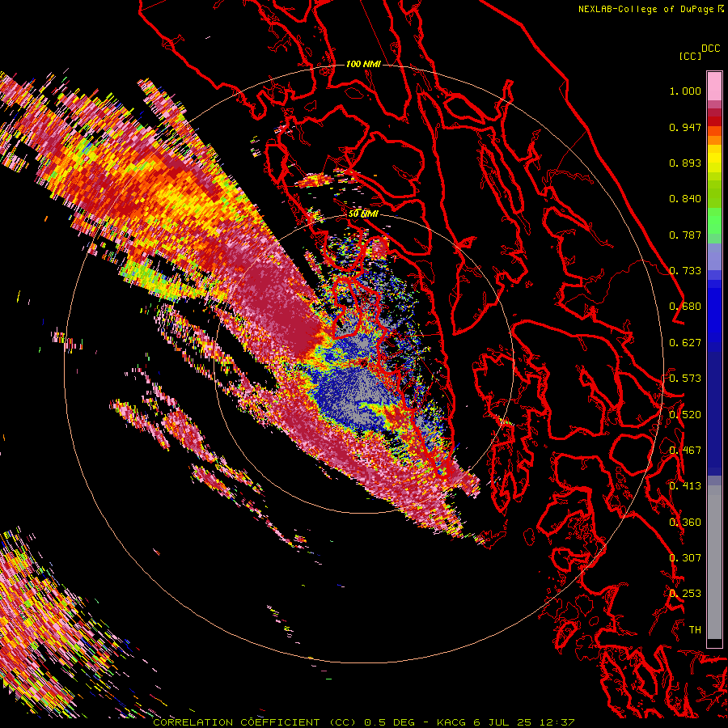Select the 0.413 scale value
The width and height of the screenshot is (728, 728).
685,486
